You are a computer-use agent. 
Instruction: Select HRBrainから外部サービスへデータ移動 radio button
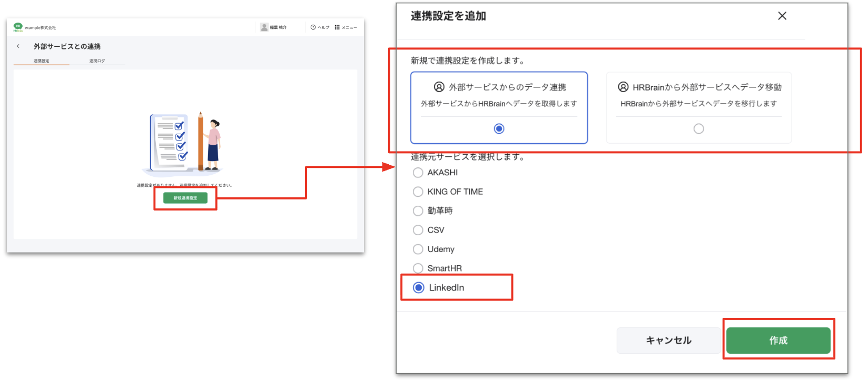(x=698, y=128)
